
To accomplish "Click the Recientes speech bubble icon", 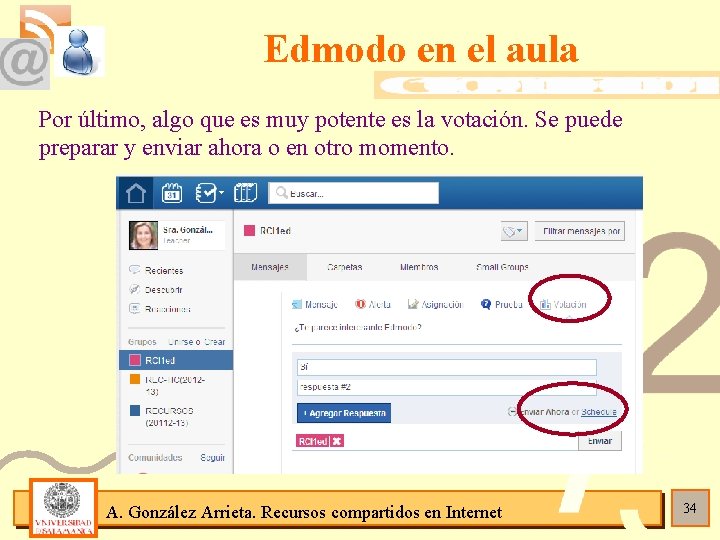I will tap(135, 270).
